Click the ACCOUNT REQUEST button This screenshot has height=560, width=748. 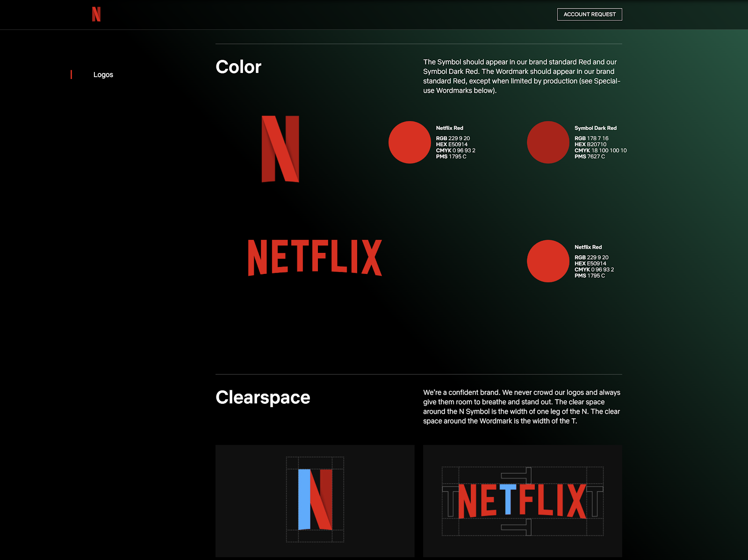[590, 14]
